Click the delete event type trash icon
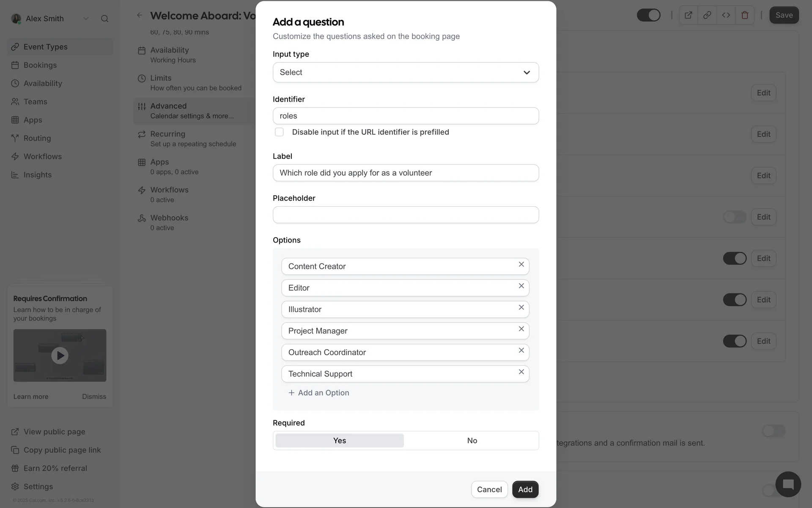Image resolution: width=812 pixels, height=508 pixels. [745, 15]
